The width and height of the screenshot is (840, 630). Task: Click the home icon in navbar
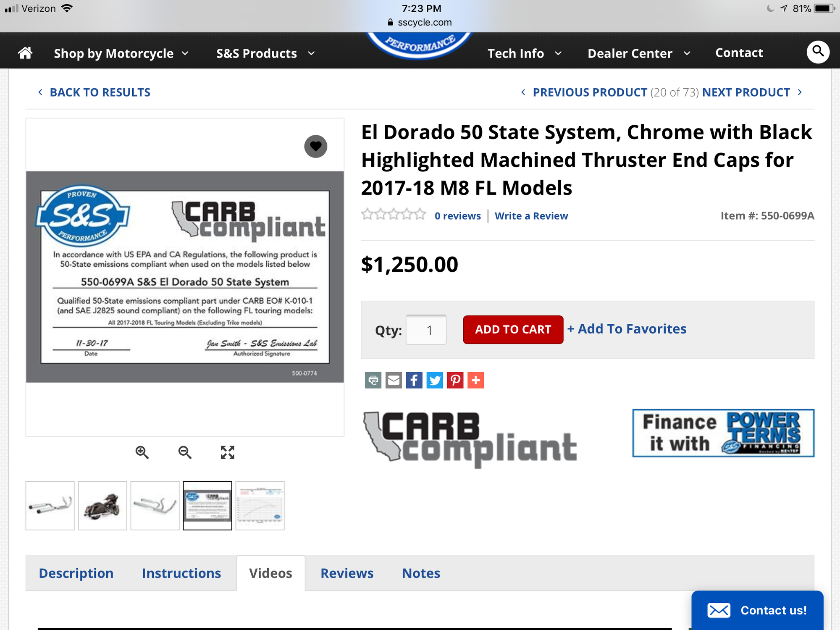25,53
